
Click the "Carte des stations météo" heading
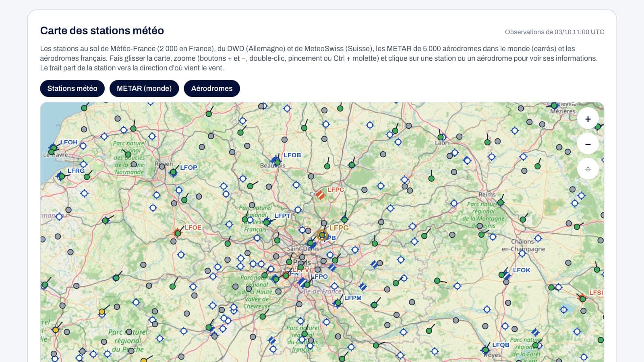pos(102,31)
